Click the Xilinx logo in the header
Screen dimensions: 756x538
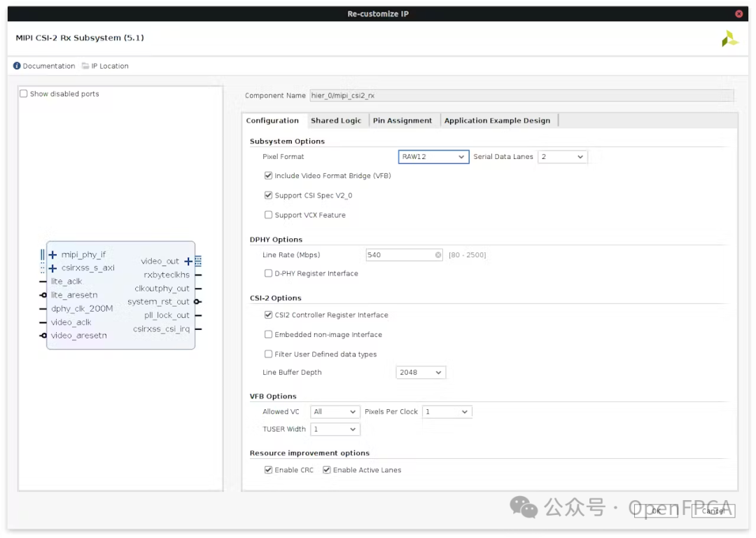coord(729,39)
